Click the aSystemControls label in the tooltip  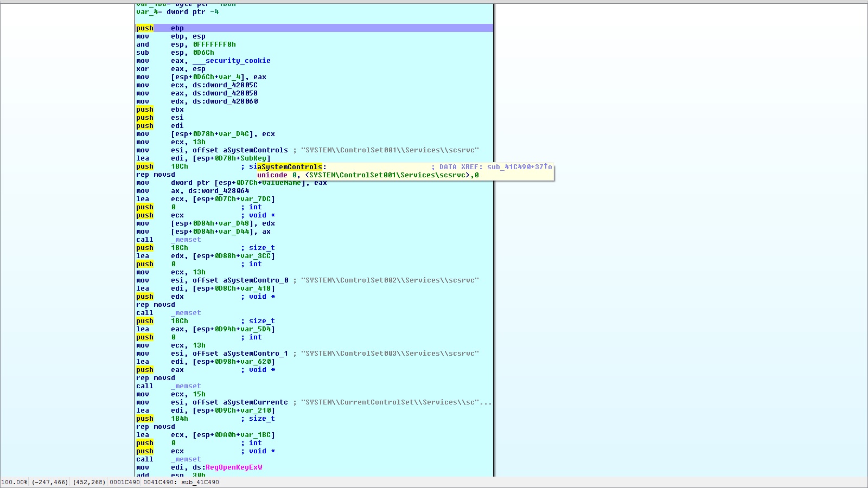pyautogui.click(x=290, y=167)
